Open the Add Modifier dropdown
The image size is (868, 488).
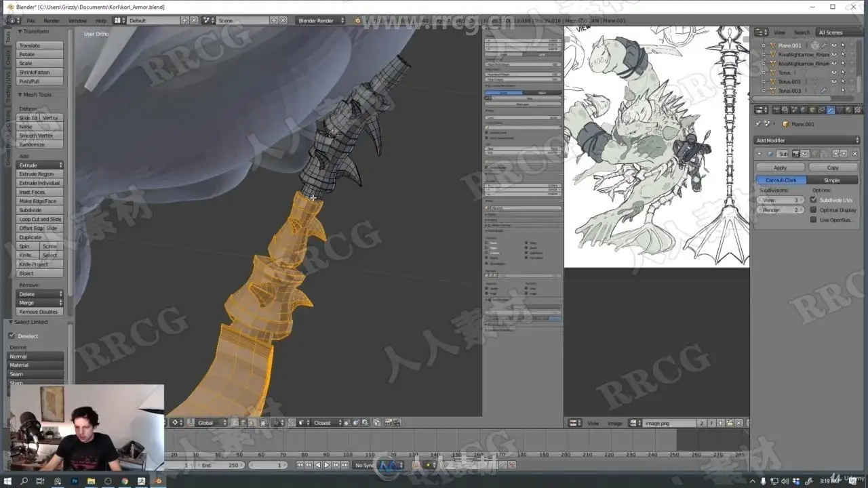click(807, 140)
